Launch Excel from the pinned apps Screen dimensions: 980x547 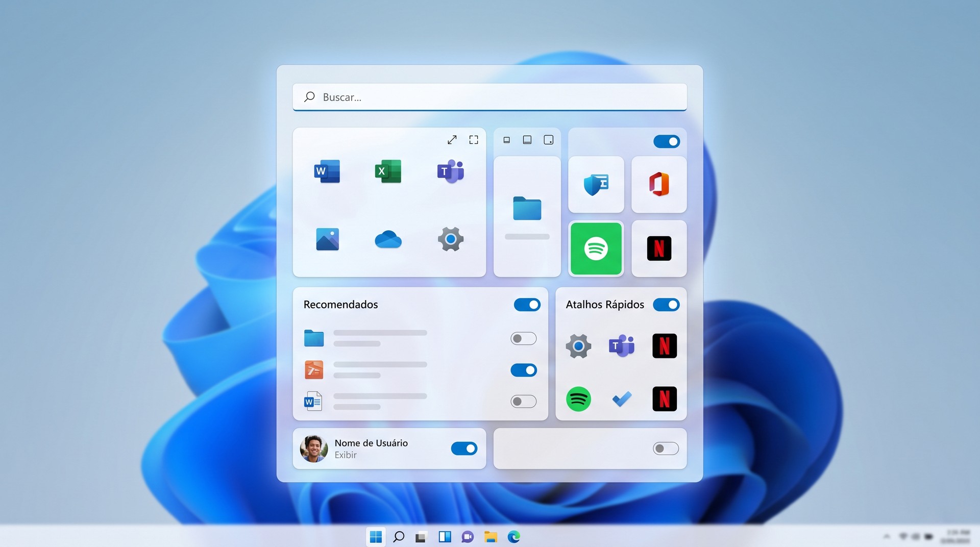(x=388, y=171)
